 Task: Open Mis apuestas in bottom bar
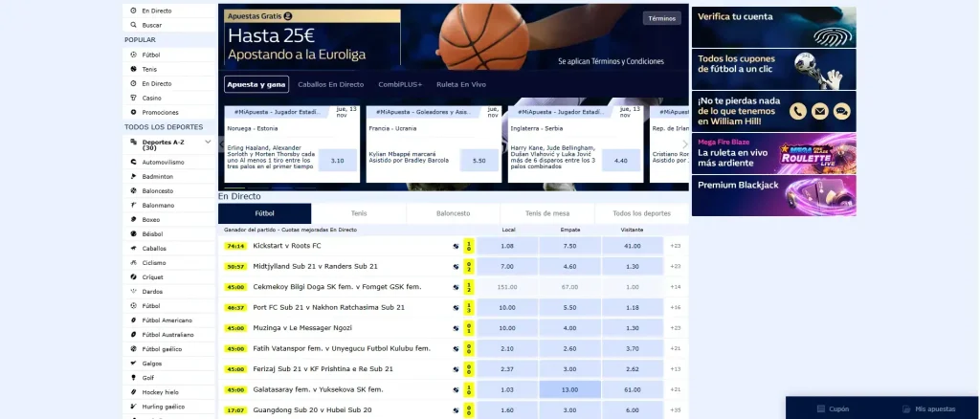pyautogui.click(x=927, y=409)
